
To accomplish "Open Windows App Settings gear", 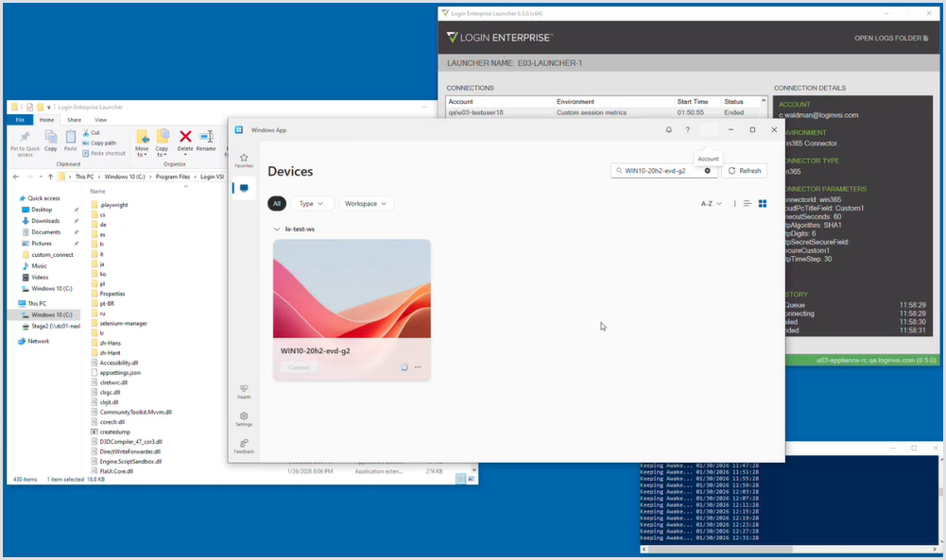I will 244,418.
